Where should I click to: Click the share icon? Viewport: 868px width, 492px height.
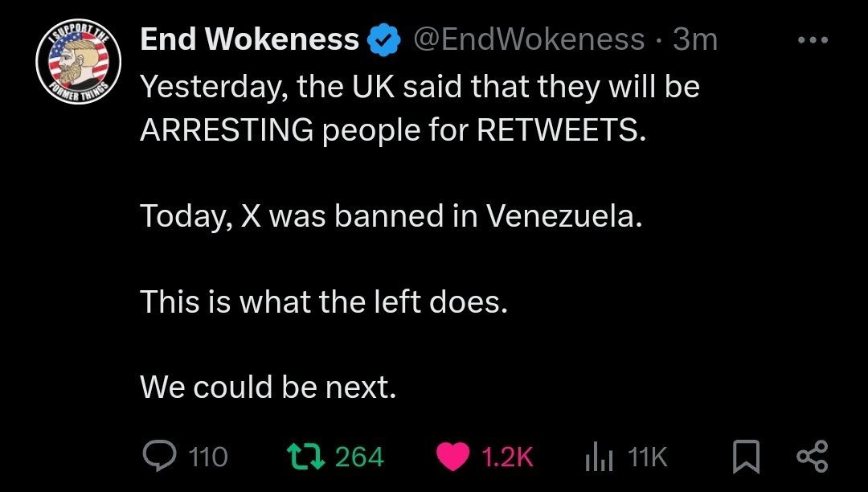(810, 457)
